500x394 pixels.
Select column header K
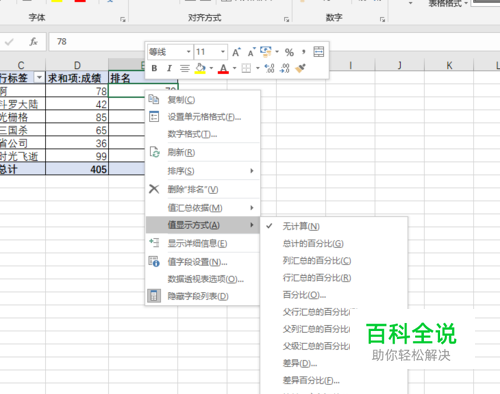449,65
